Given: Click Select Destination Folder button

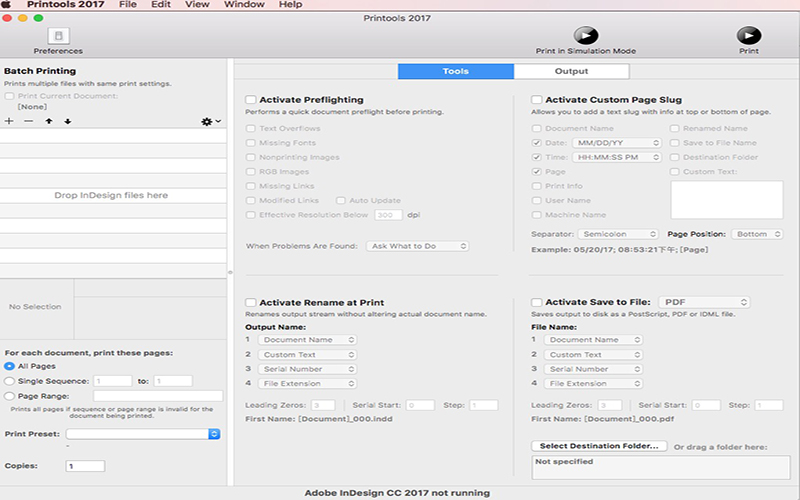Looking at the screenshot, I should point(599,446).
